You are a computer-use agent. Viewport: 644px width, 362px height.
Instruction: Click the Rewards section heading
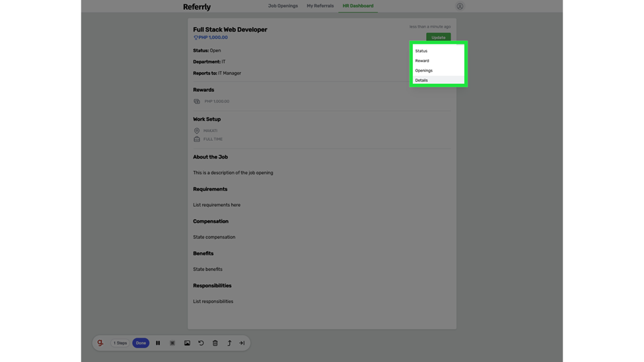pos(203,90)
